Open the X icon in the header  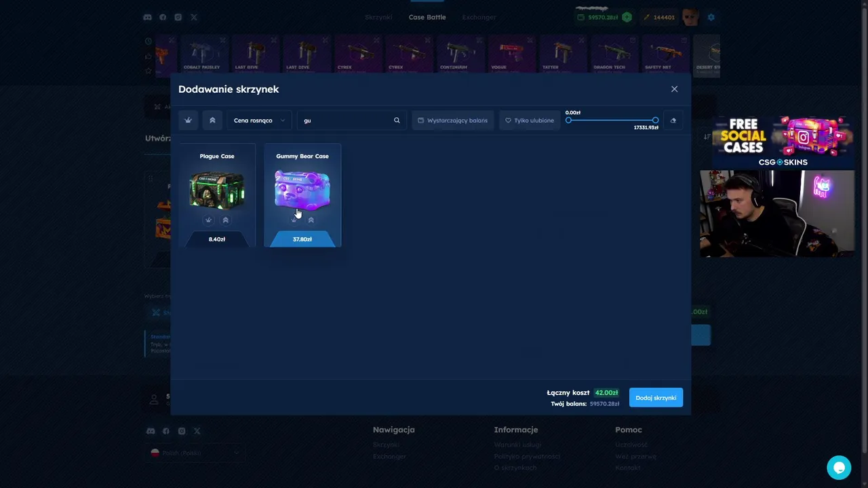pyautogui.click(x=194, y=17)
